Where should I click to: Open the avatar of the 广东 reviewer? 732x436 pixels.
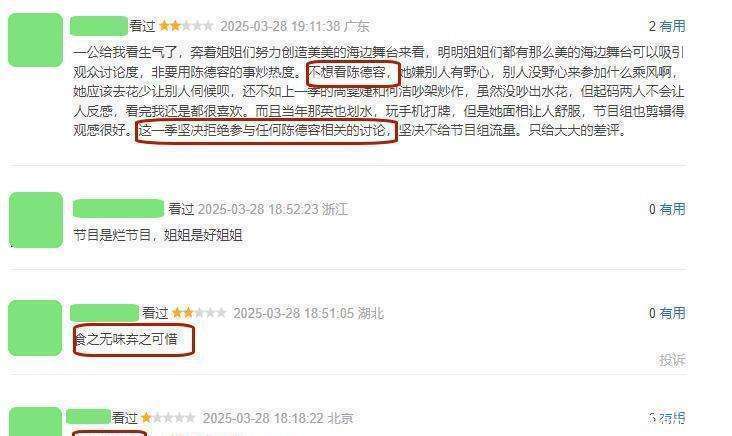35,40
